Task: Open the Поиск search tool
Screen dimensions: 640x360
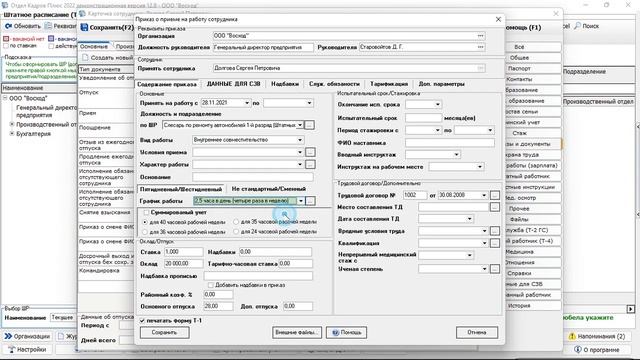Action: (x=587, y=26)
